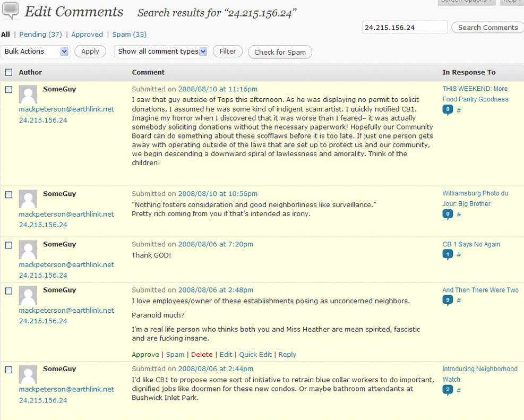Click the # permalink for CB 1 Says No Again
This screenshot has height=420, width=524.
(x=459, y=255)
